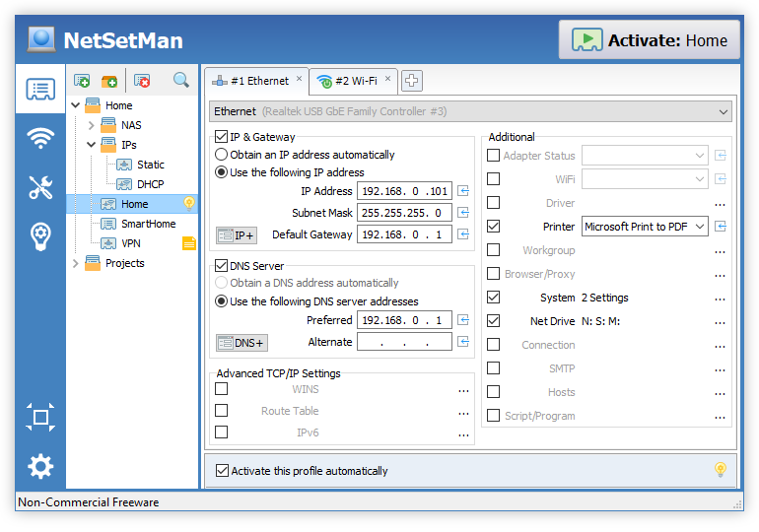Screen dimensions: 759x532
Task: Select the #1 Ethernet tab
Action: (x=253, y=81)
